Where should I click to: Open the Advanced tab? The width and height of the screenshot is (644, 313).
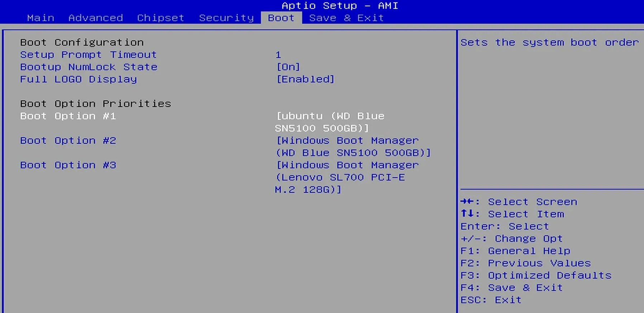(x=96, y=18)
